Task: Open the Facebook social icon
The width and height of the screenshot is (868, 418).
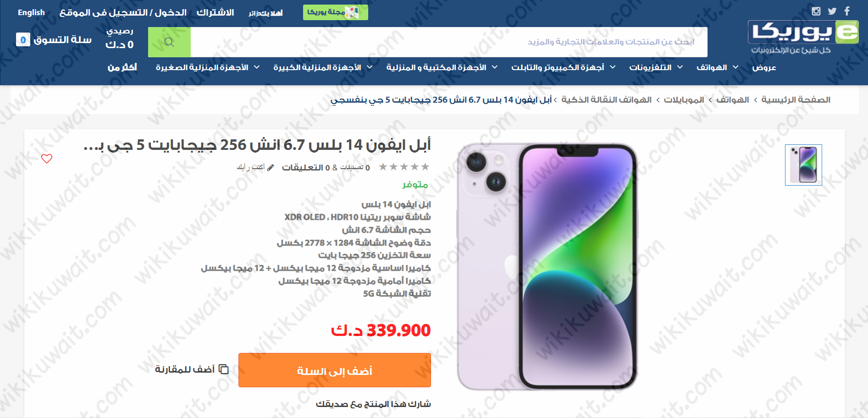Action: (x=847, y=11)
